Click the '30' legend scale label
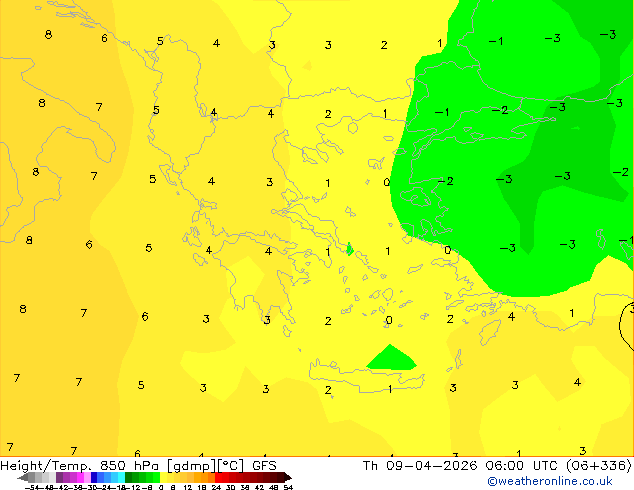The image size is (634, 490). click(230, 488)
